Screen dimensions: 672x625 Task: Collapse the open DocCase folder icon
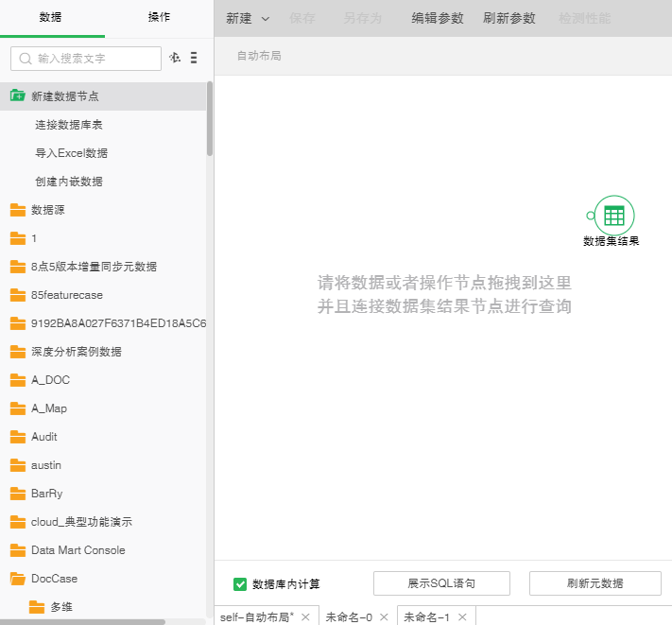[x=18, y=579]
